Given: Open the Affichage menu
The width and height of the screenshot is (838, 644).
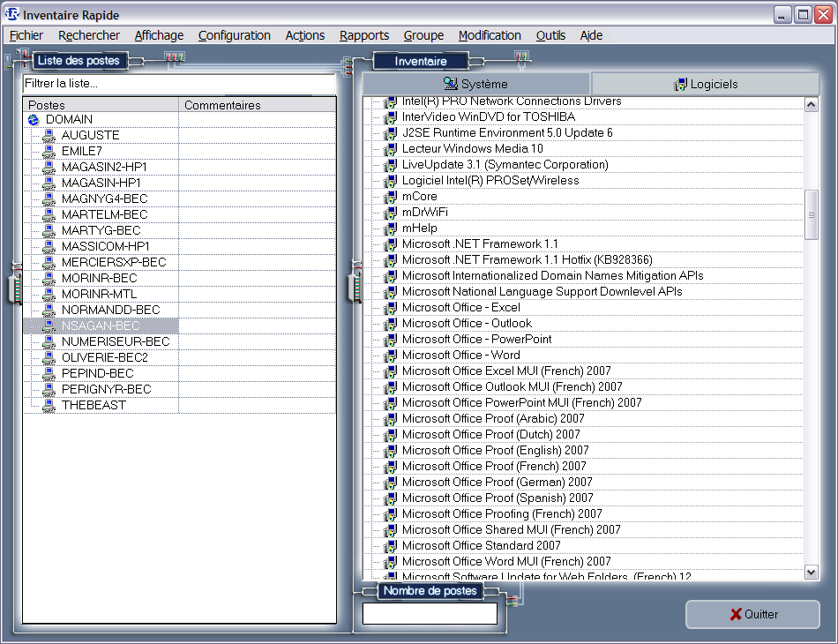Looking at the screenshot, I should point(159,35).
